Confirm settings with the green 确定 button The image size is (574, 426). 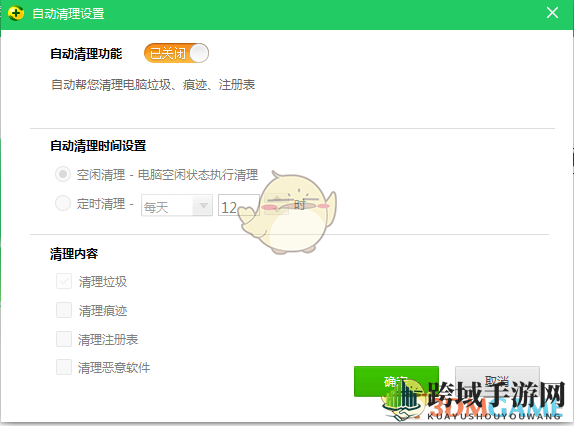(396, 381)
